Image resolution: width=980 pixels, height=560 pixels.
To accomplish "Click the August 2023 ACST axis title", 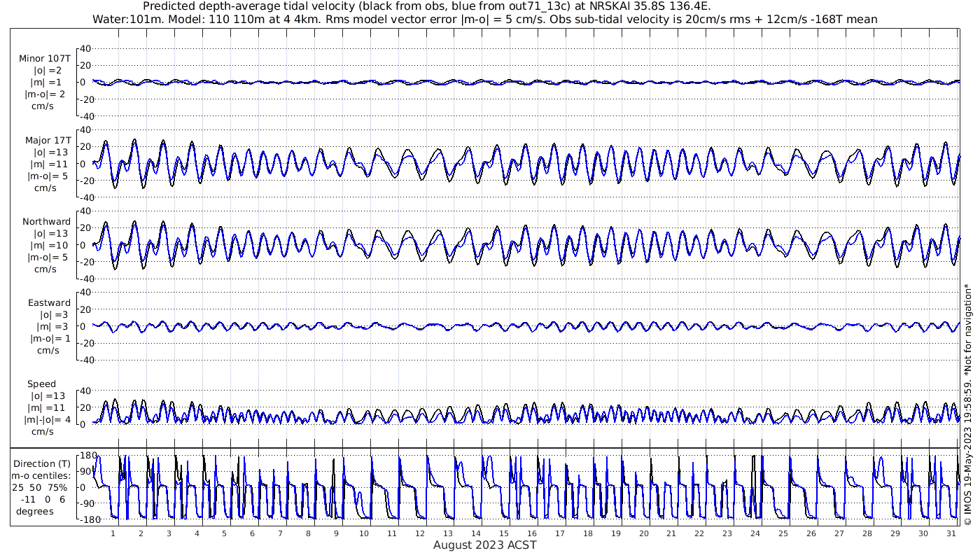I will point(484,545).
